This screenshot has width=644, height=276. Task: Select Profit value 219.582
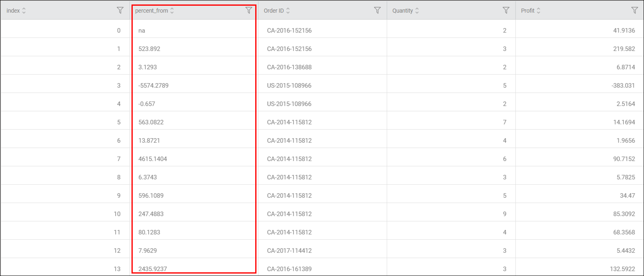[624, 49]
